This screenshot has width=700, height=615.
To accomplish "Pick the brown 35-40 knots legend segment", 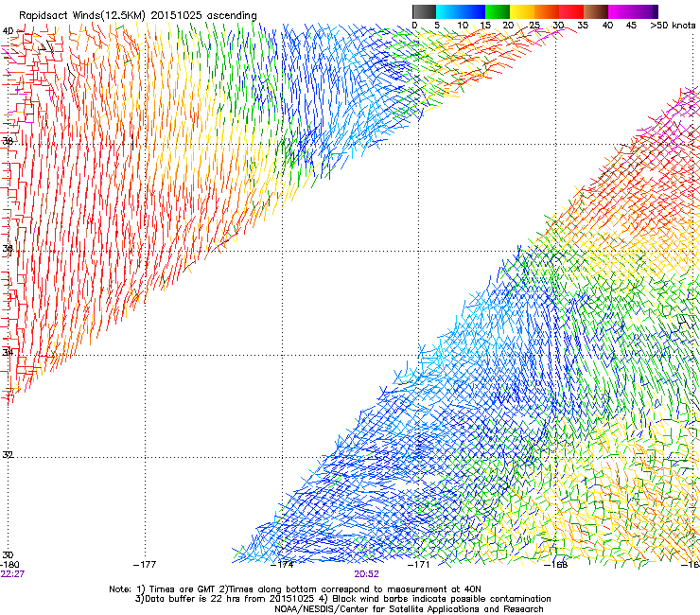I will point(596,11).
